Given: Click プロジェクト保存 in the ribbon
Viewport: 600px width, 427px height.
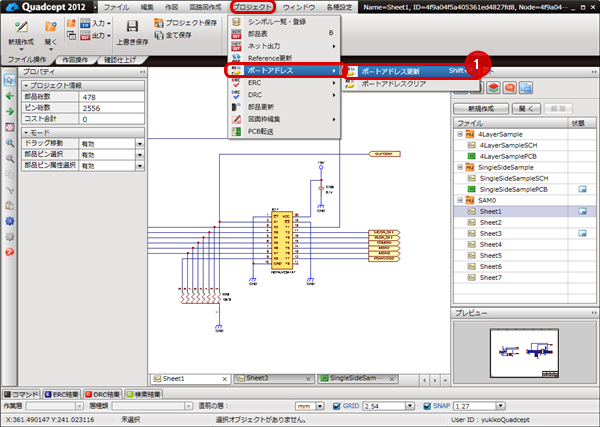Looking at the screenshot, I should click(x=186, y=23).
